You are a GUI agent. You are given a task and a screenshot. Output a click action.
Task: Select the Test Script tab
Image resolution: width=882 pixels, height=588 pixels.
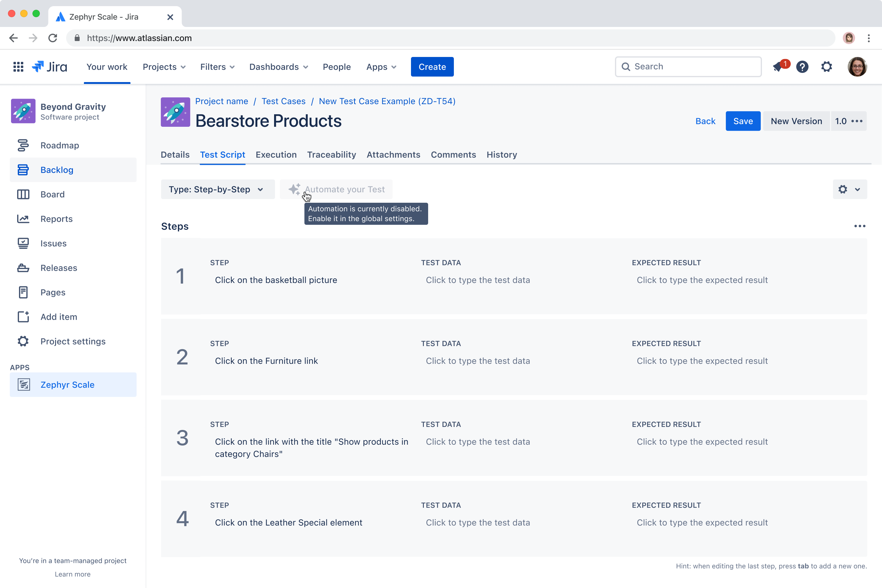point(222,154)
